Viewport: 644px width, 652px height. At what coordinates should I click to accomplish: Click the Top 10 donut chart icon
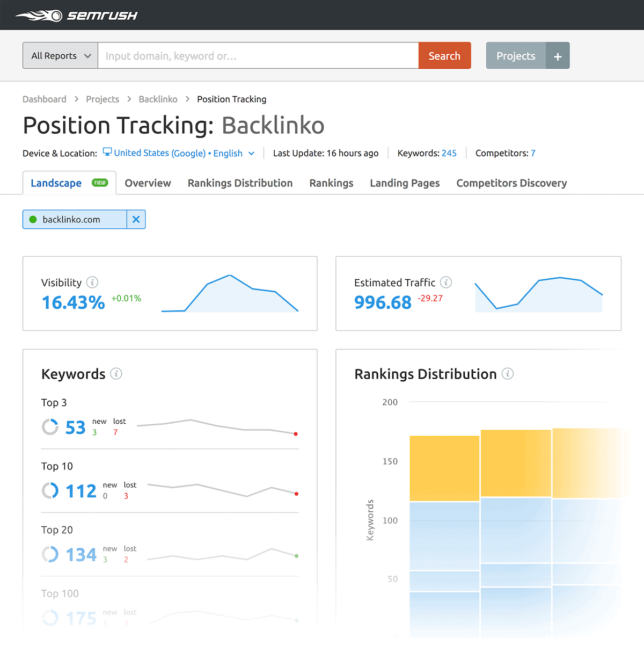50,490
